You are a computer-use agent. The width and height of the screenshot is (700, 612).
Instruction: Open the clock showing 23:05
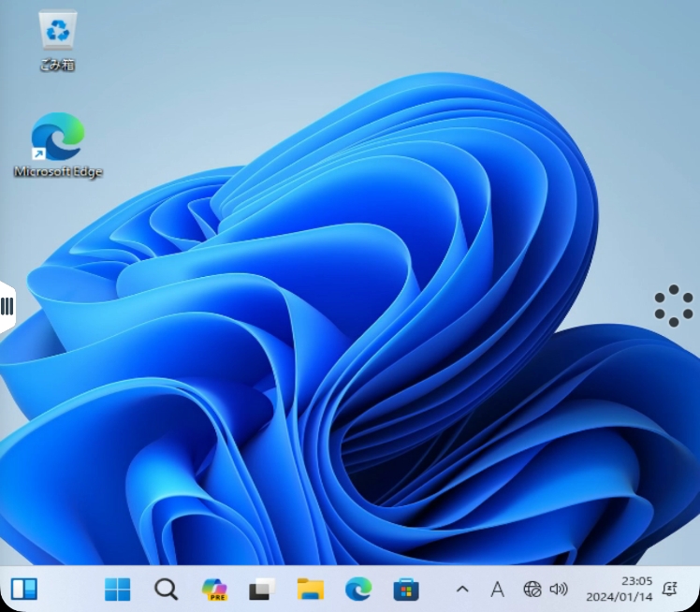click(x=620, y=589)
